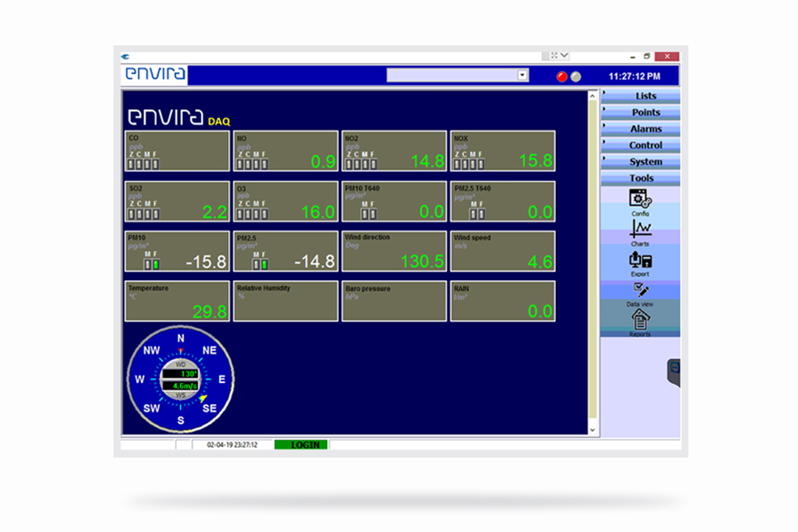Collapse the Tools menu section
The height and width of the screenshot is (532, 798).
coord(640,177)
